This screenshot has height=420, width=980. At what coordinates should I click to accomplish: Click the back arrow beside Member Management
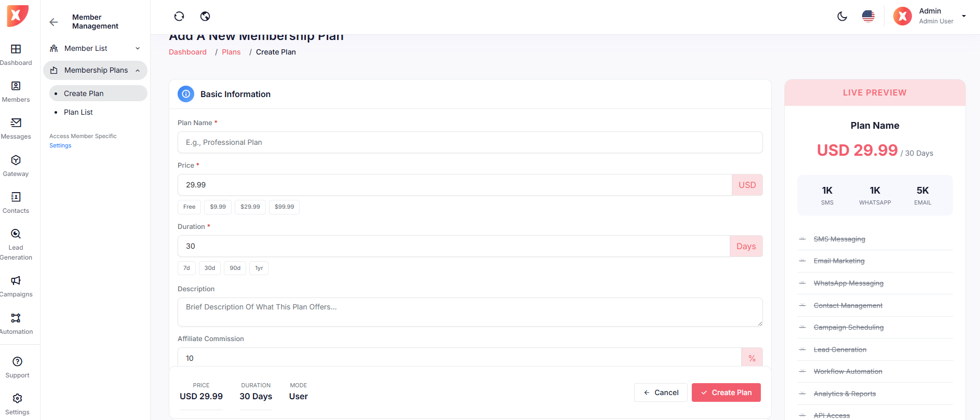pyautogui.click(x=53, y=22)
